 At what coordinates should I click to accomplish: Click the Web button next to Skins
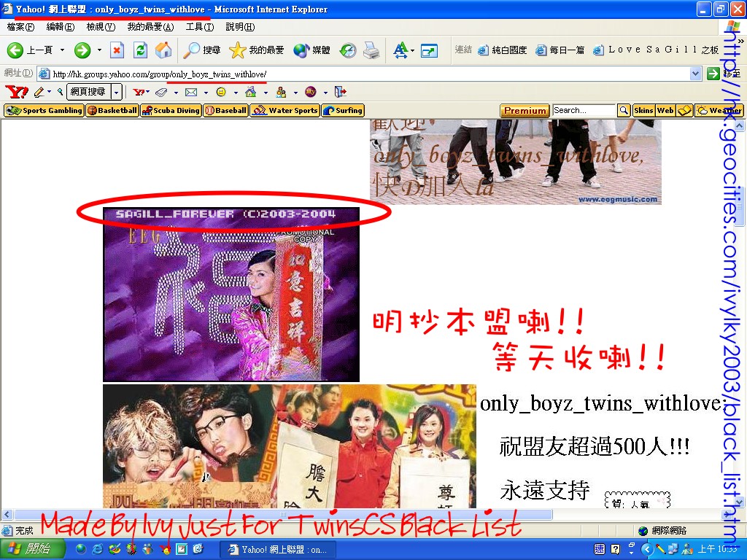[665, 111]
